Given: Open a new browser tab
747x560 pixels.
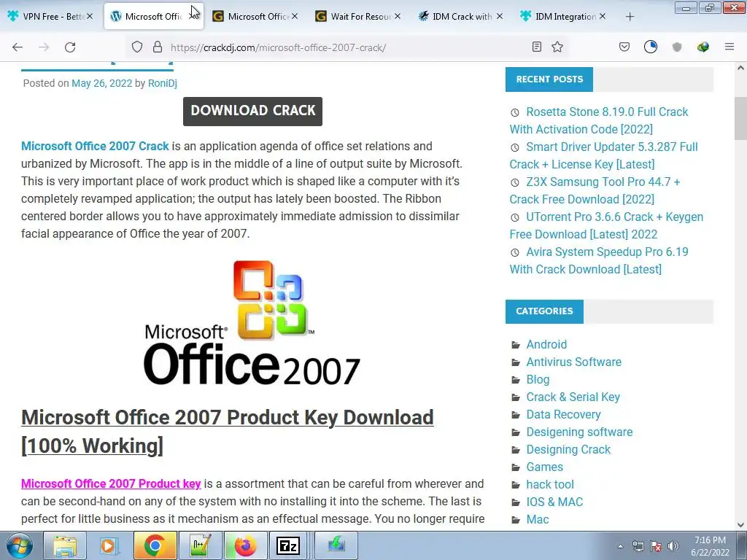Looking at the screenshot, I should point(630,17).
